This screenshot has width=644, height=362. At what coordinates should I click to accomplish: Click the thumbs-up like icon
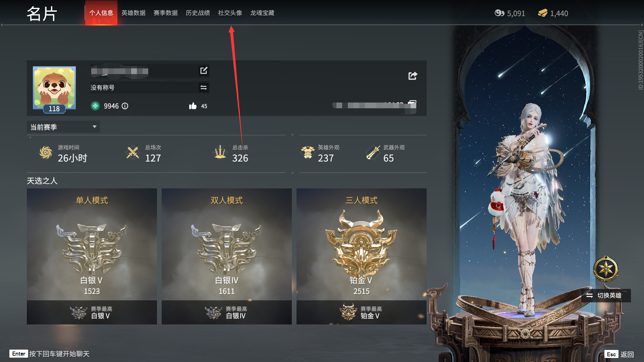click(193, 106)
